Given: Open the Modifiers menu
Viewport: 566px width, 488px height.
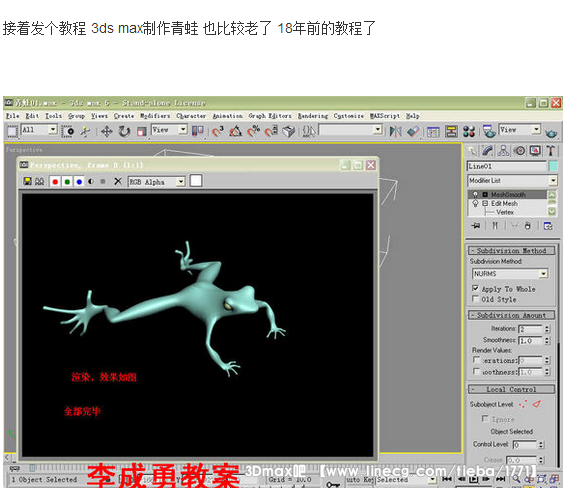Looking at the screenshot, I should click(155, 116).
